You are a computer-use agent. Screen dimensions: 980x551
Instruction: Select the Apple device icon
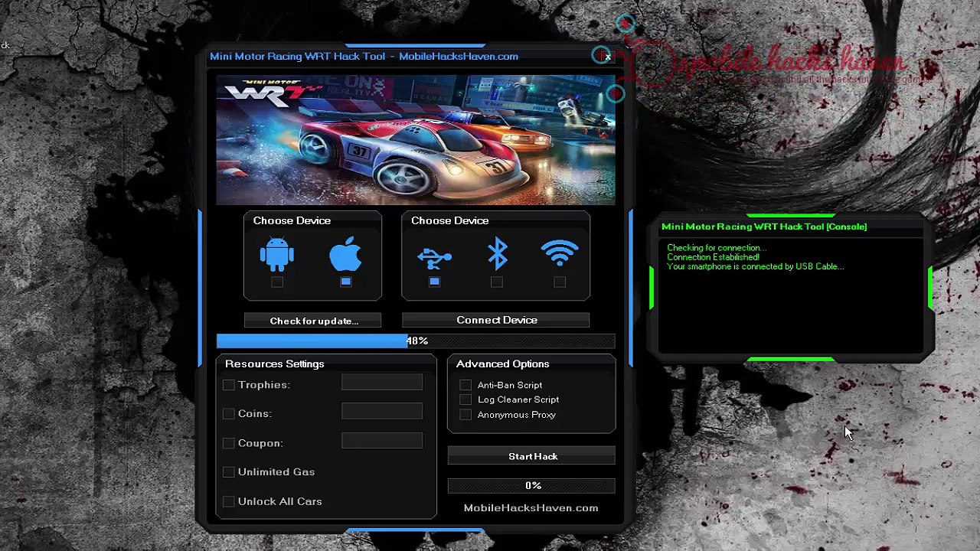pos(345,254)
